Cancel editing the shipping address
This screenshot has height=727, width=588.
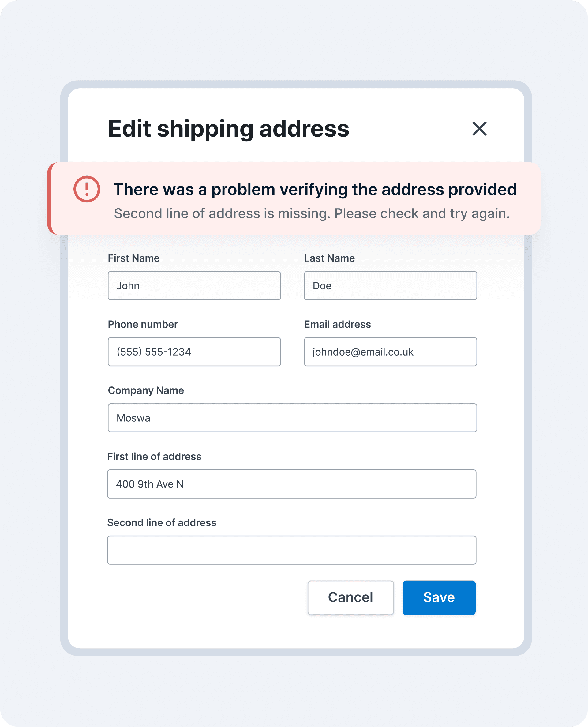click(x=350, y=597)
